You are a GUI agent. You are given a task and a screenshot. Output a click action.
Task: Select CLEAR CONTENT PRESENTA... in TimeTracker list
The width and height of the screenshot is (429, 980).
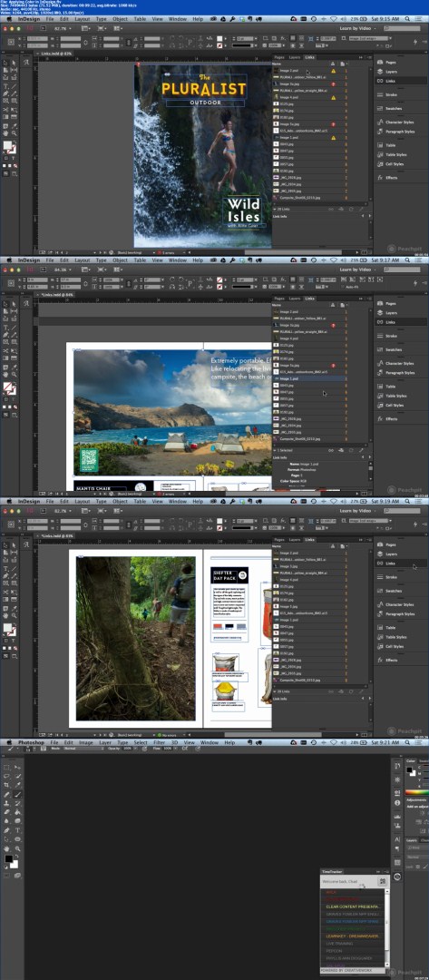[x=352, y=906]
